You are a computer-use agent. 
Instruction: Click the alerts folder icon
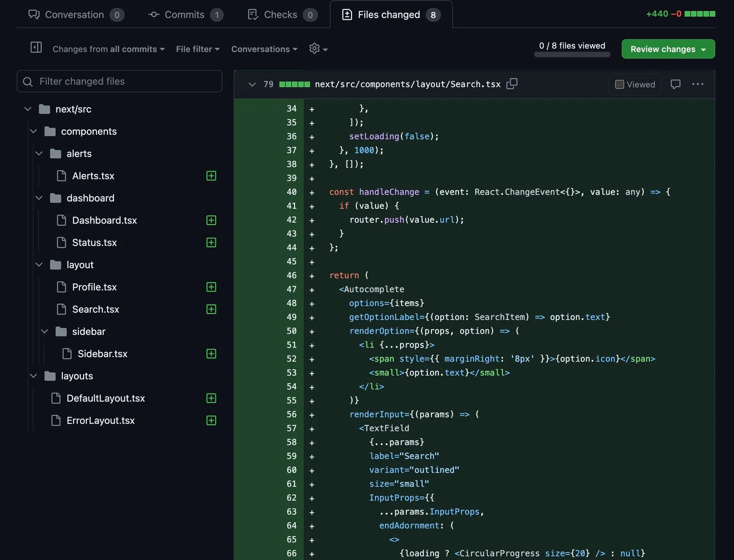point(55,154)
